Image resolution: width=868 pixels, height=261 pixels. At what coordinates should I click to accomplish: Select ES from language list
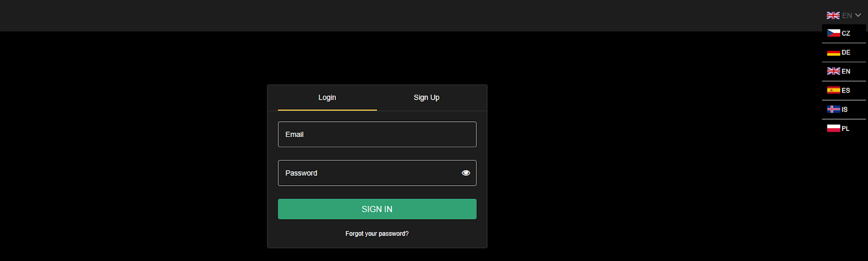tap(844, 90)
